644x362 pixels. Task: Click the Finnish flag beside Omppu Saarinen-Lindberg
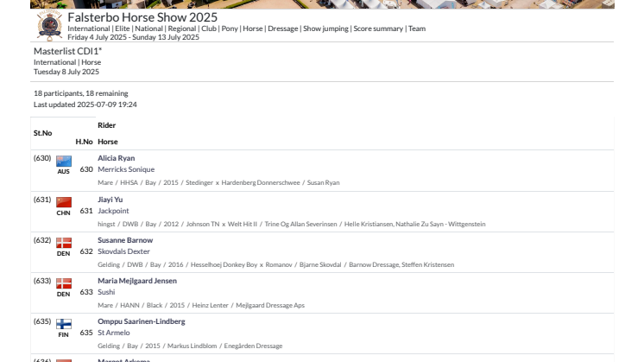pos(64,324)
